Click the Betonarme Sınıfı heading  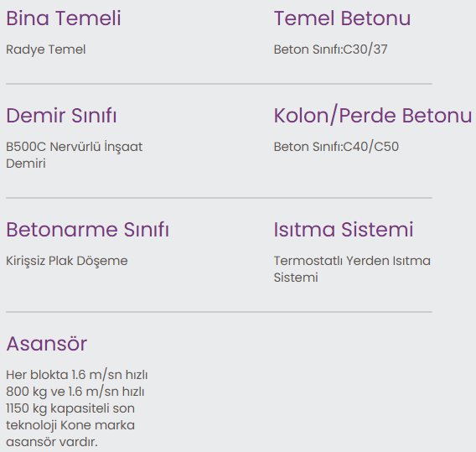tap(87, 230)
